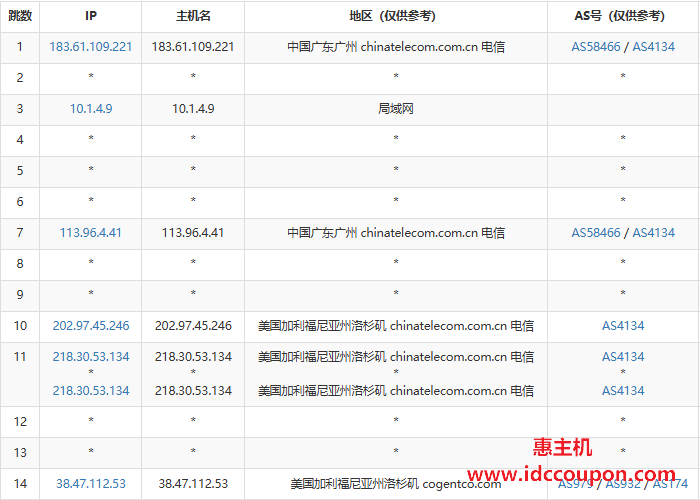Click hop number 6 cell
The width and height of the screenshot is (700, 500).
pos(20,202)
